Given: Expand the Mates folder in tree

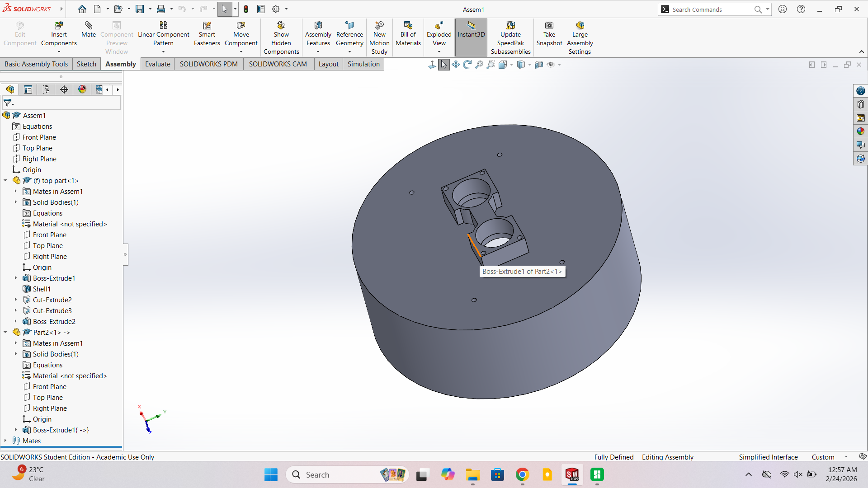Looking at the screenshot, I should coord(5,441).
